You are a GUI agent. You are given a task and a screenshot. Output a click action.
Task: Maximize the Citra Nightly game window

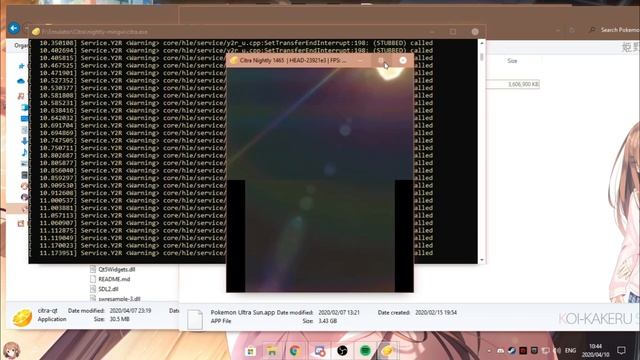[x=381, y=60]
